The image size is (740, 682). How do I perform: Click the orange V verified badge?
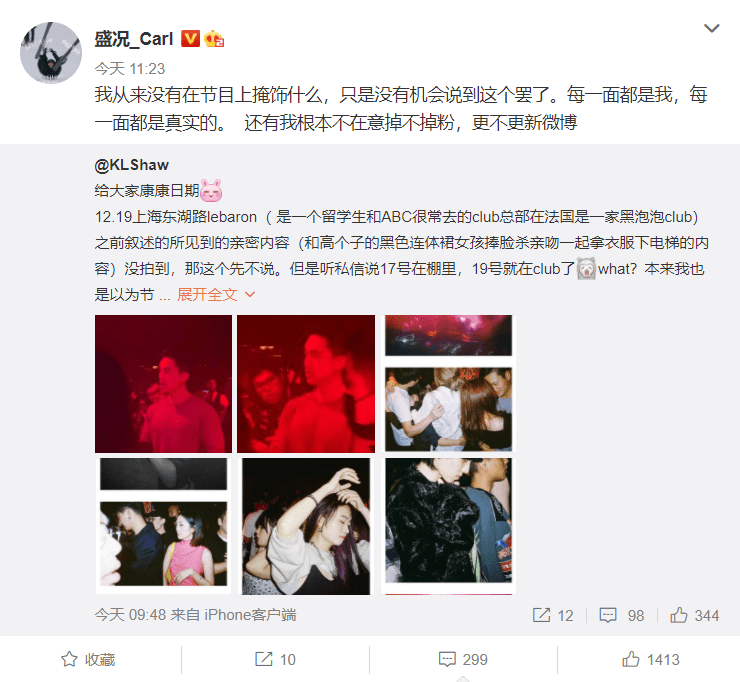point(190,39)
